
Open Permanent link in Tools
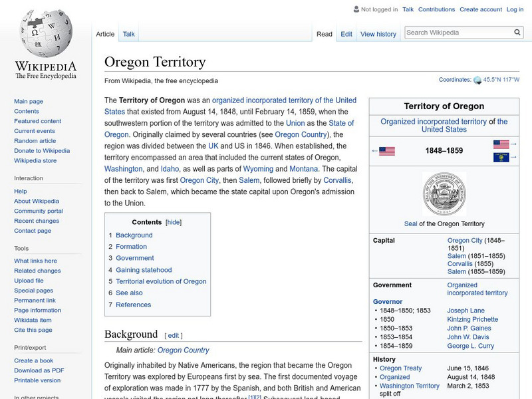click(x=35, y=300)
